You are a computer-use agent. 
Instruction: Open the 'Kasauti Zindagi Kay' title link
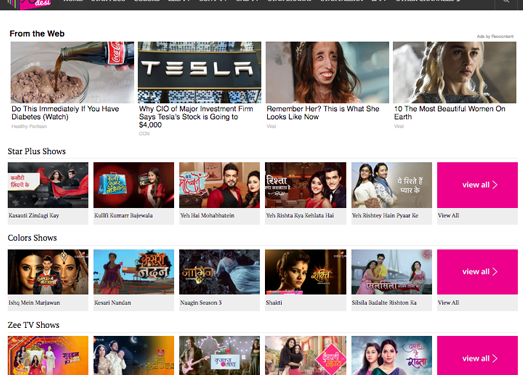click(x=34, y=216)
